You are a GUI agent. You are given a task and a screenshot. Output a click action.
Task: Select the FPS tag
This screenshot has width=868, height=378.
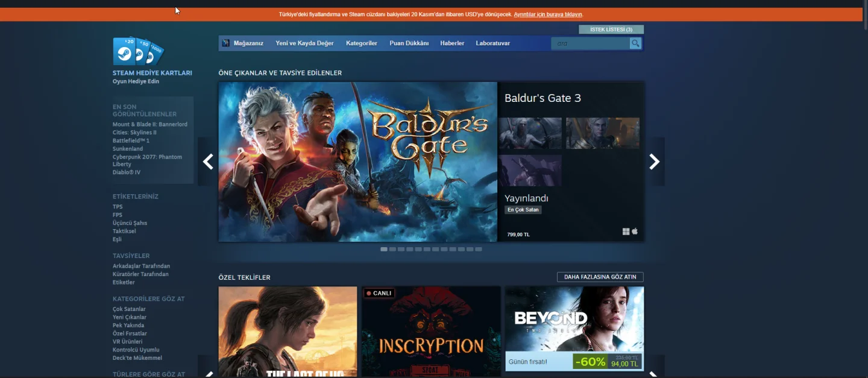click(118, 215)
